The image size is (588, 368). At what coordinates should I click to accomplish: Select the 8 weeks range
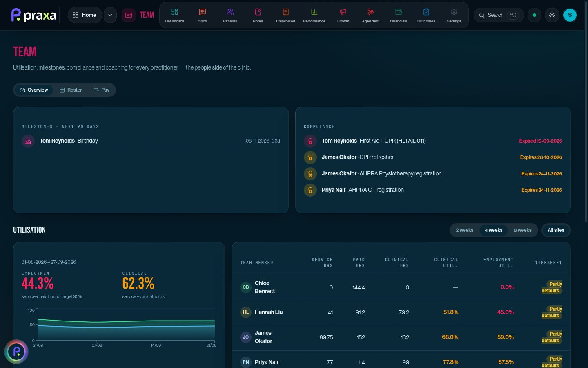click(523, 230)
